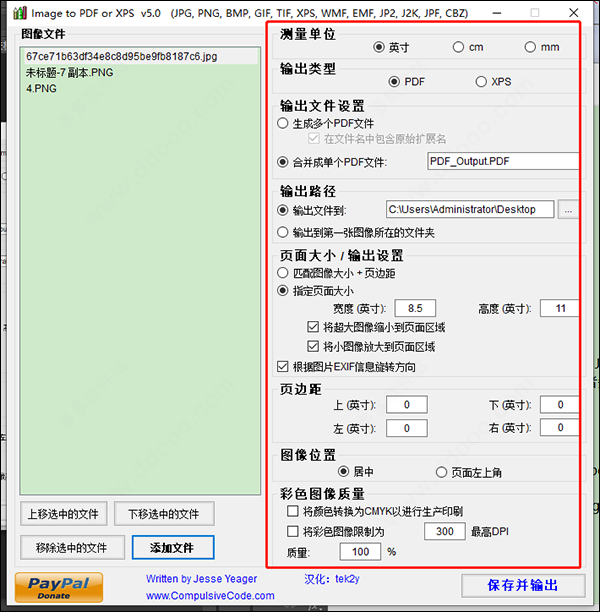Click the PayPal Donate button

pyautogui.click(x=59, y=587)
